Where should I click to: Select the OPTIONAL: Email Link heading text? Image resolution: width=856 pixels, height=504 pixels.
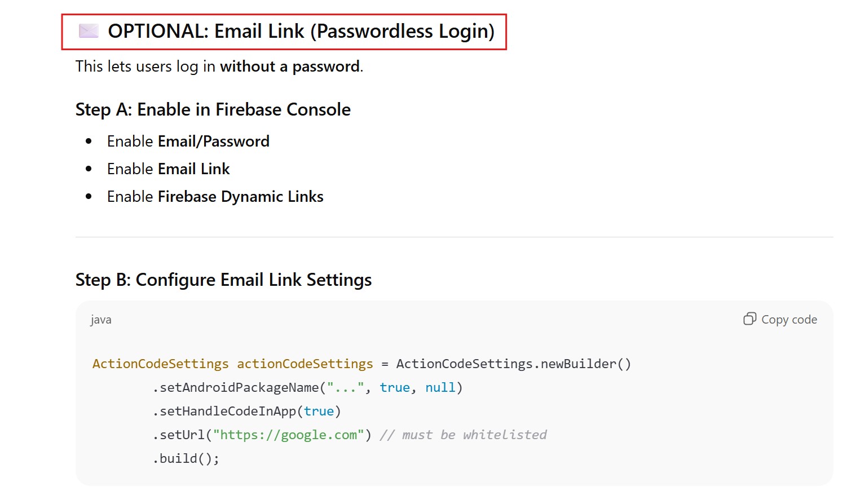[301, 32]
